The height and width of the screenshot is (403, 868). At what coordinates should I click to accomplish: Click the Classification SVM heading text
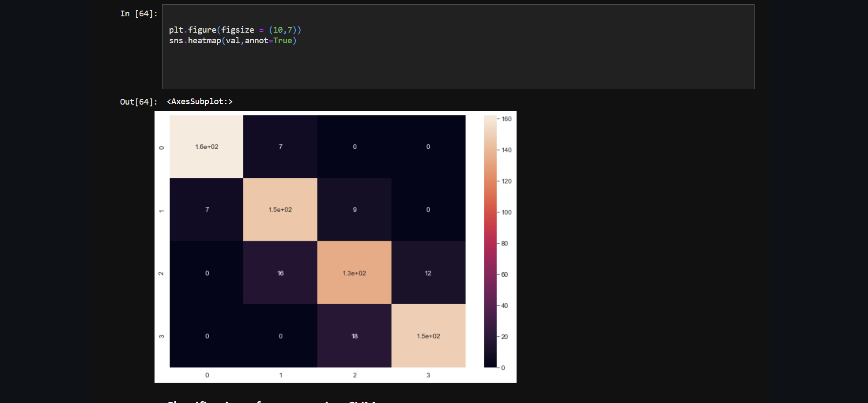(x=270, y=401)
